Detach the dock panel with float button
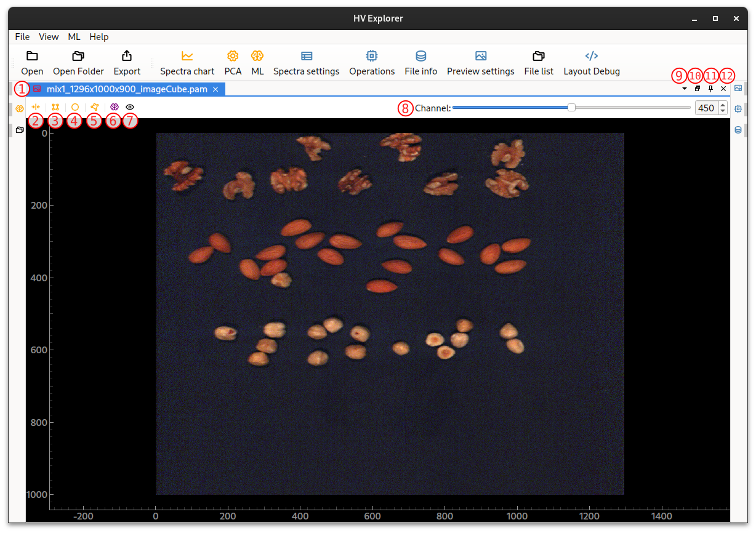Image resolution: width=756 pixels, height=533 pixels. pyautogui.click(x=698, y=89)
